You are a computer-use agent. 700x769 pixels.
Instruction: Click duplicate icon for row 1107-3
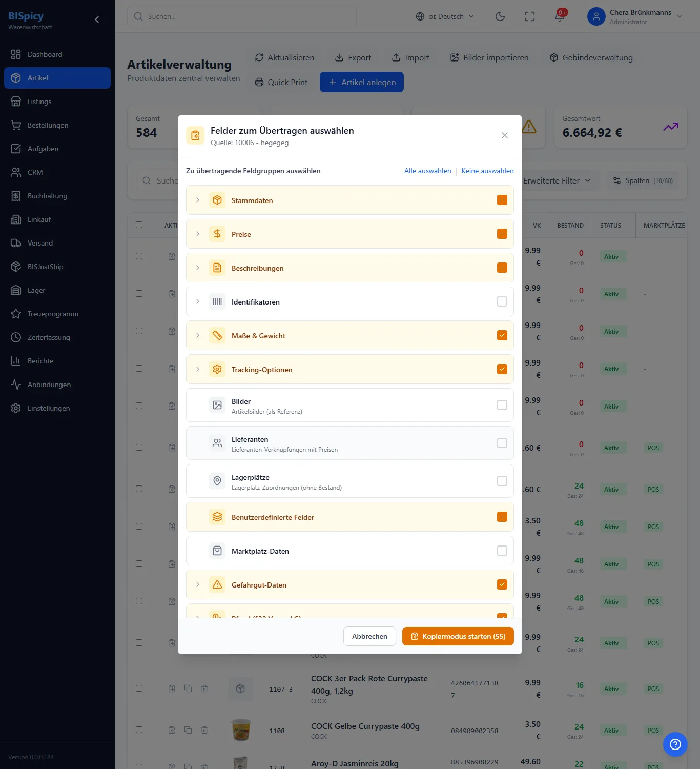(188, 689)
